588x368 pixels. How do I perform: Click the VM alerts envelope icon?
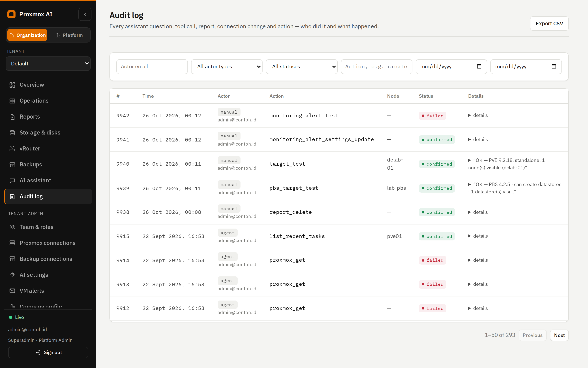[x=12, y=291]
